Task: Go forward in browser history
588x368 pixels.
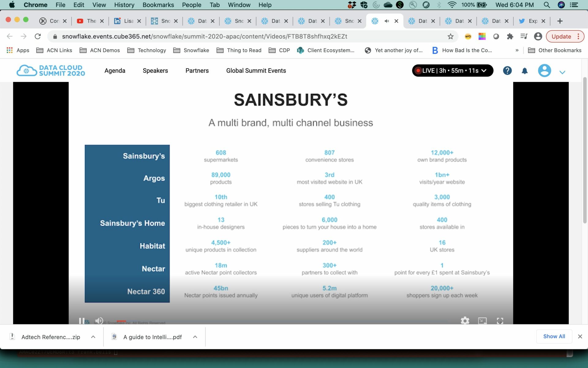Action: point(24,36)
